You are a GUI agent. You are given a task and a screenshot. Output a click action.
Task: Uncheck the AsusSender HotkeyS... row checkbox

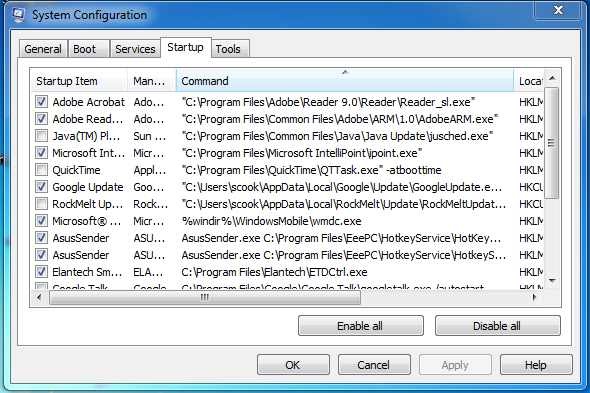(41, 255)
